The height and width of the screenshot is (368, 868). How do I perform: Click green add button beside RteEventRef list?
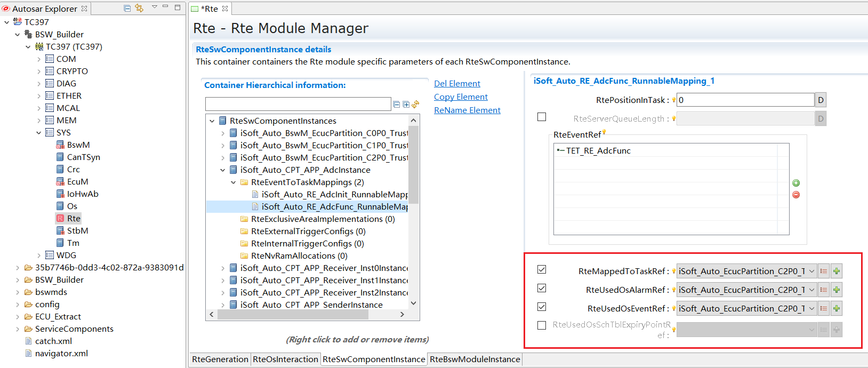(x=796, y=183)
